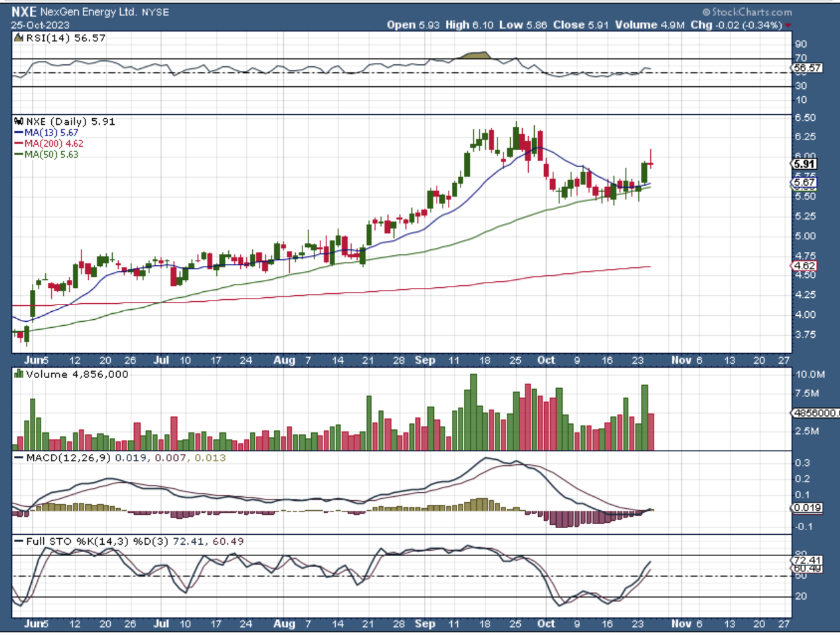Click the volume bars icon in legend
840x635 pixels.
pos(19,374)
